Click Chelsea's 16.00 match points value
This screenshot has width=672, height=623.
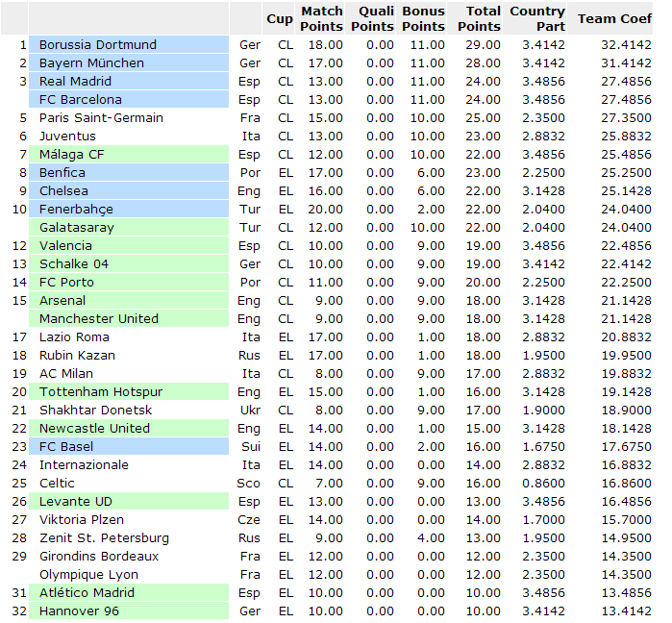click(x=325, y=191)
